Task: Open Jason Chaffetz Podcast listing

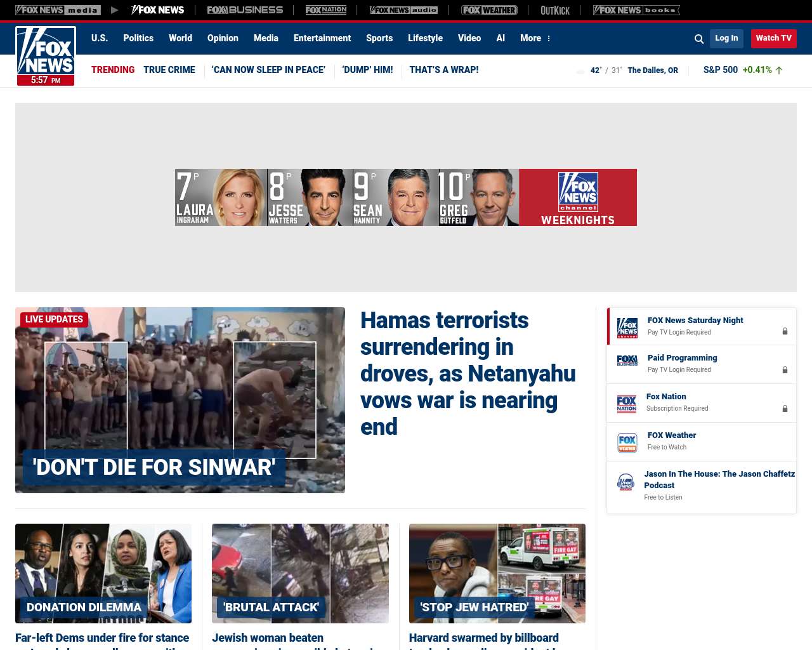Action: [x=702, y=487]
